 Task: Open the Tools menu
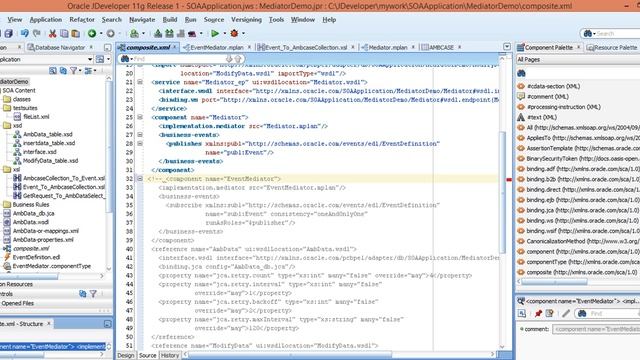[x=276, y=20]
